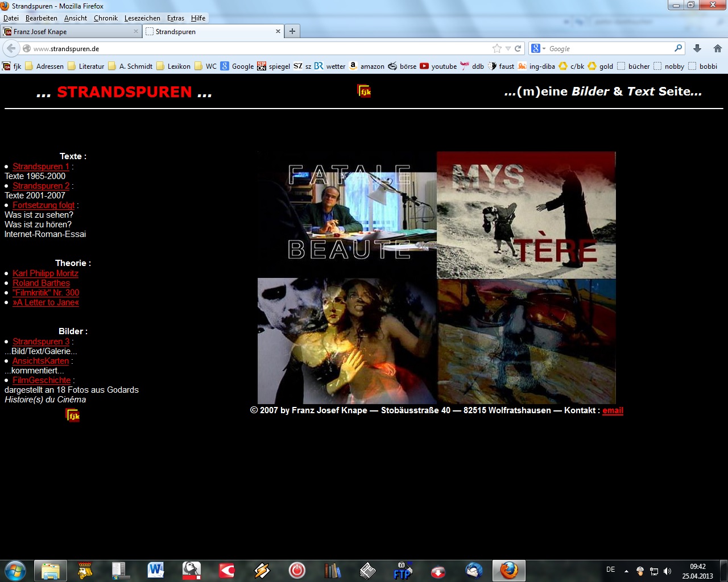
Task: Click the email contact link
Action: tap(613, 410)
